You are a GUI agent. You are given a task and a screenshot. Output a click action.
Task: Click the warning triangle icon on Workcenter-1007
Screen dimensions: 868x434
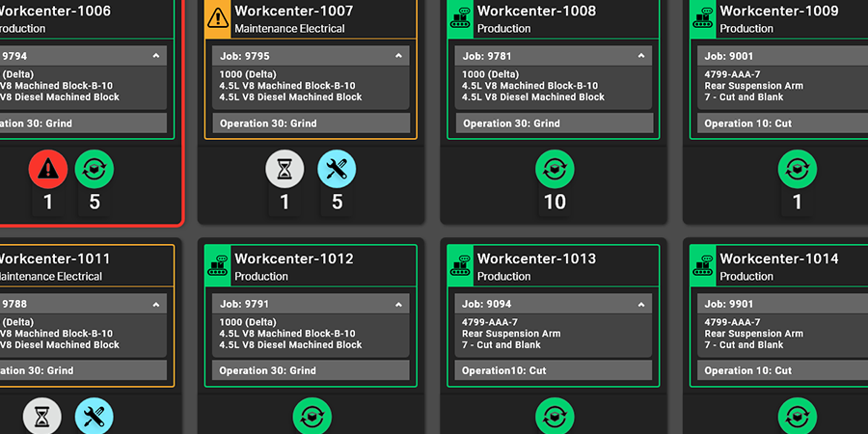coord(218,18)
